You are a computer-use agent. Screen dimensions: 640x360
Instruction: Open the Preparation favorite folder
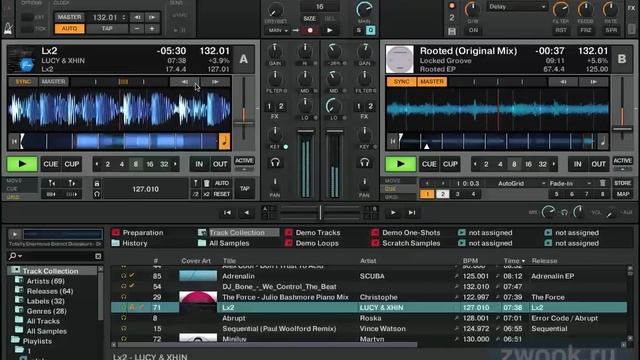tap(138, 233)
